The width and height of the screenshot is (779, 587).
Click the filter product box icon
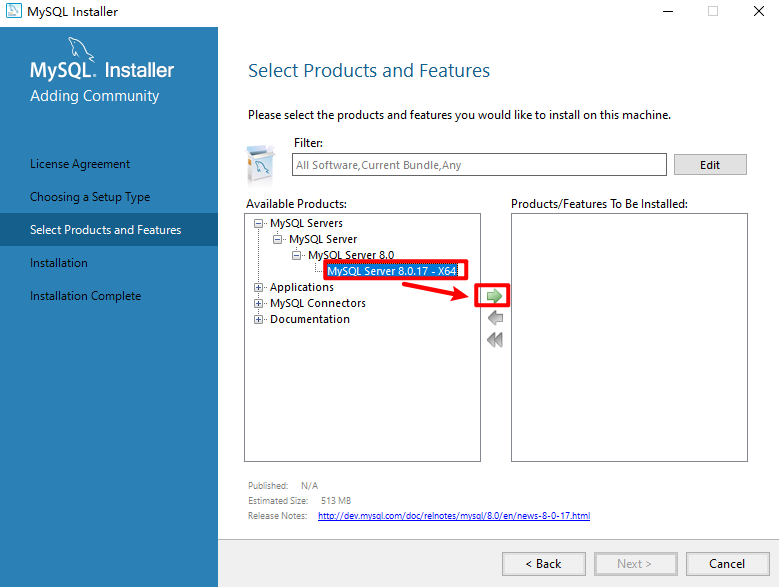coord(261,161)
